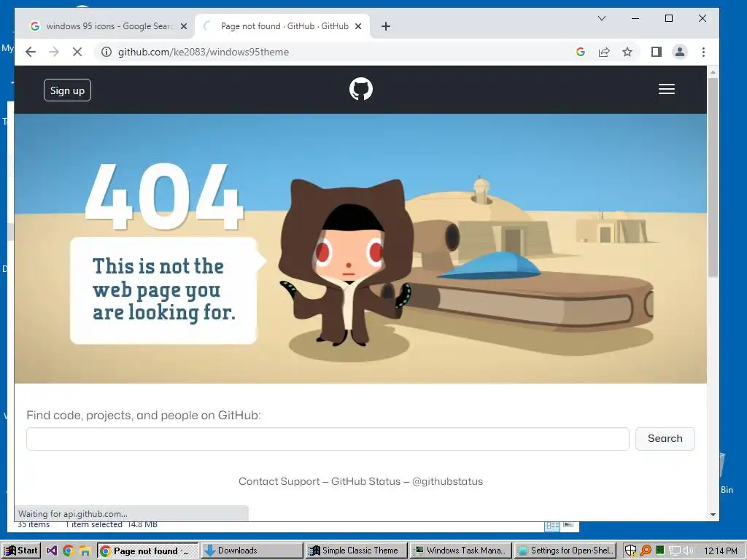Open Chrome three-dot menu
The height and width of the screenshot is (560, 747).
[704, 52]
